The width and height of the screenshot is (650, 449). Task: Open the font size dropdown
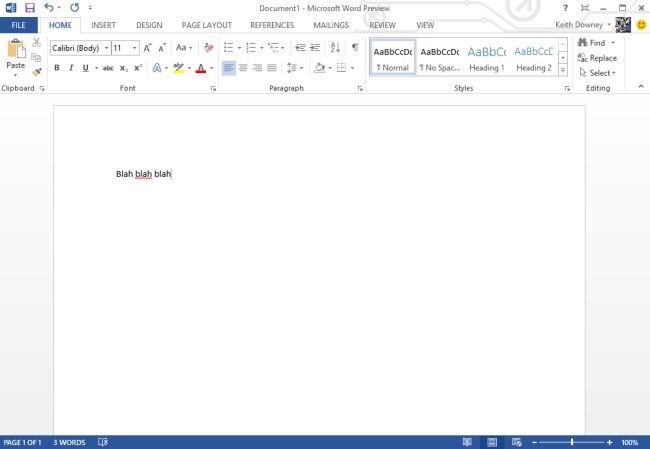pos(134,48)
